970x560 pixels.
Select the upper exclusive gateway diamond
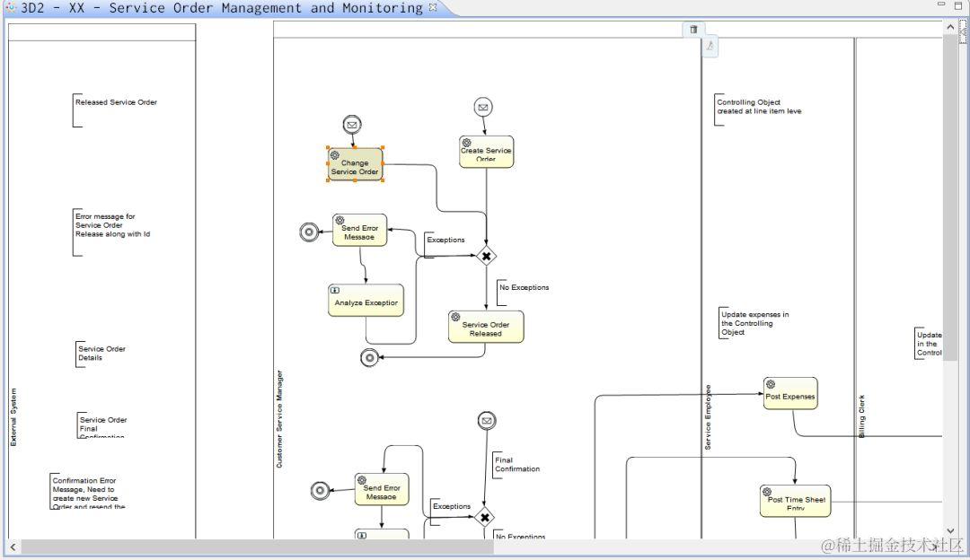[x=486, y=256]
